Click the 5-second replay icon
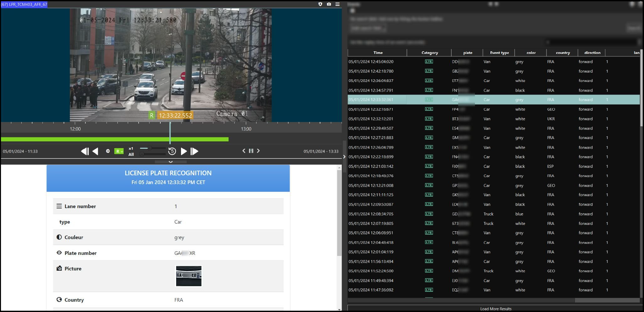This screenshot has width=644, height=312. pyautogui.click(x=172, y=151)
